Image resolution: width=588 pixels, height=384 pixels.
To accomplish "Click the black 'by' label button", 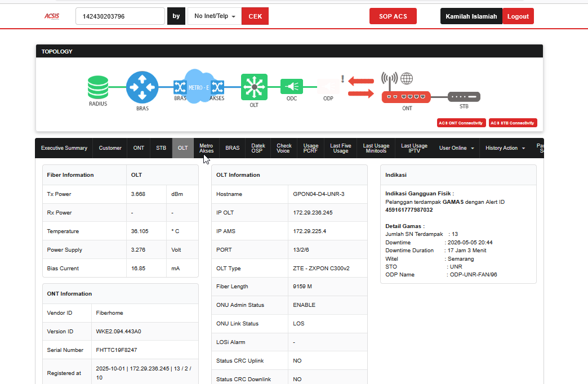I will coord(176,16).
